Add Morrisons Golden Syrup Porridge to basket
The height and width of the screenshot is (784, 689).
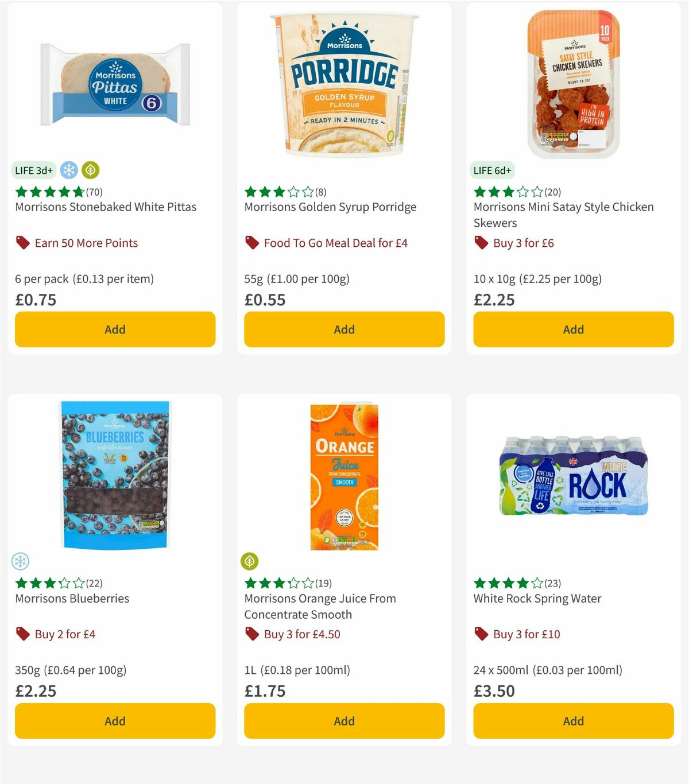(x=344, y=329)
